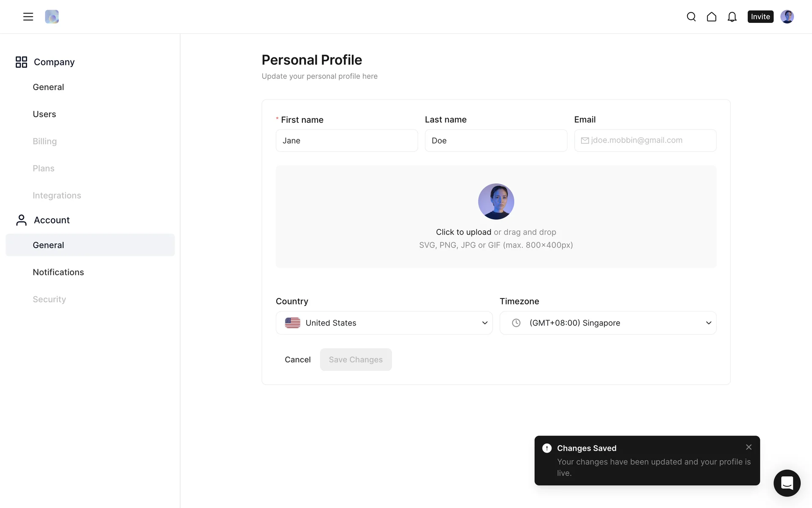This screenshot has height=508, width=812.
Task: Click the Account person icon
Action: coord(21,220)
